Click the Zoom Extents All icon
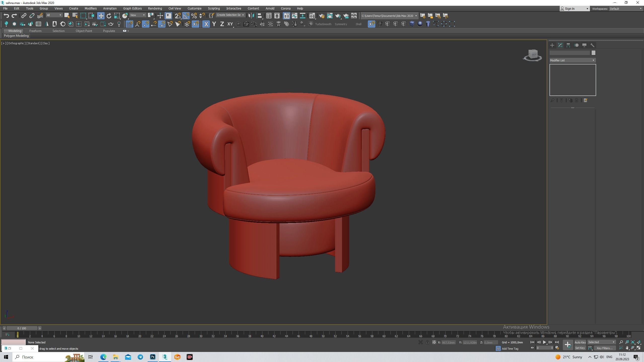This screenshot has width=644, height=362. [x=639, y=342]
